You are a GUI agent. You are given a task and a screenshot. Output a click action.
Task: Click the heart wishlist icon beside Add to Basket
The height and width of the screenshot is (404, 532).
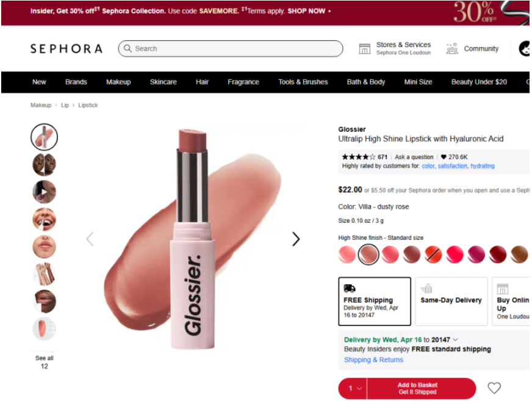pyautogui.click(x=494, y=388)
